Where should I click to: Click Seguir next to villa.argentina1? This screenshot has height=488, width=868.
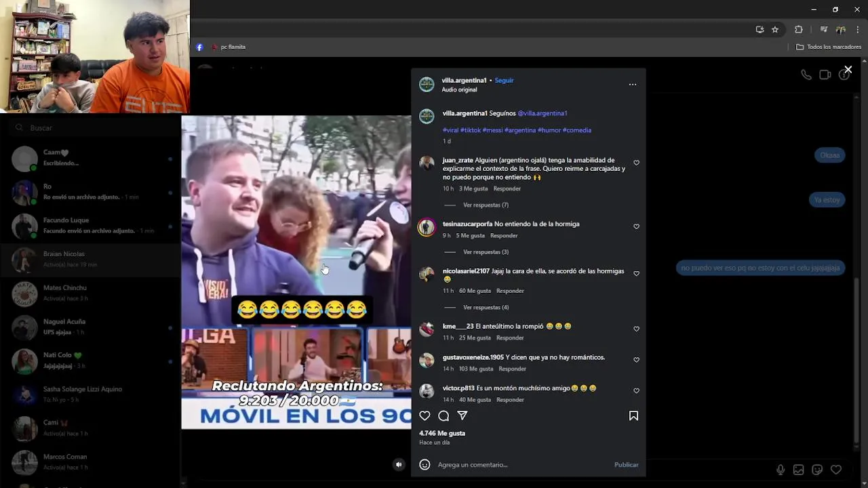(504, 80)
